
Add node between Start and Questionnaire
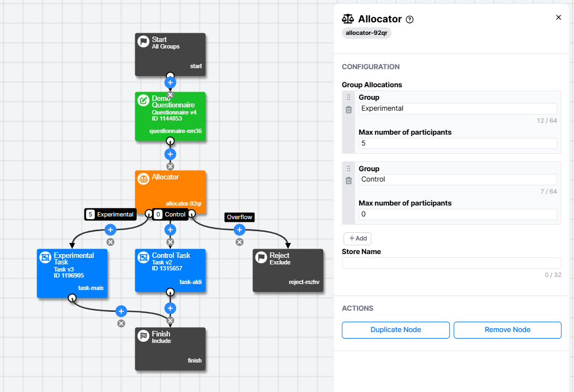170,82
